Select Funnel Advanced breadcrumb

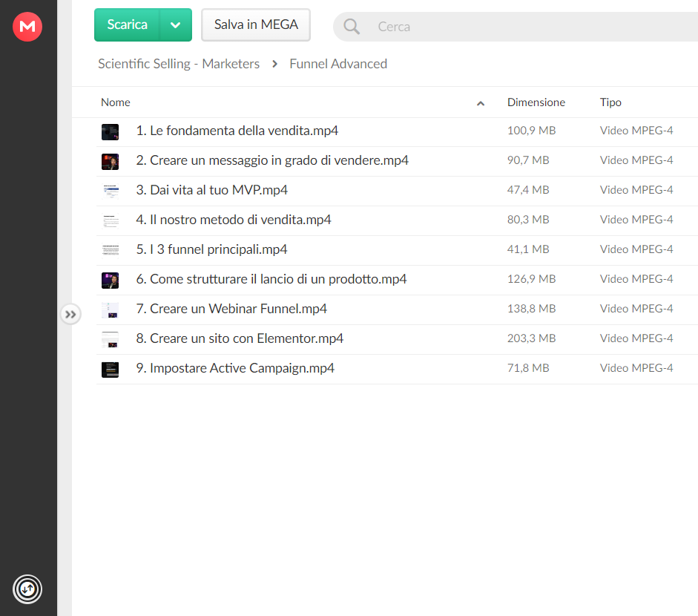click(338, 64)
